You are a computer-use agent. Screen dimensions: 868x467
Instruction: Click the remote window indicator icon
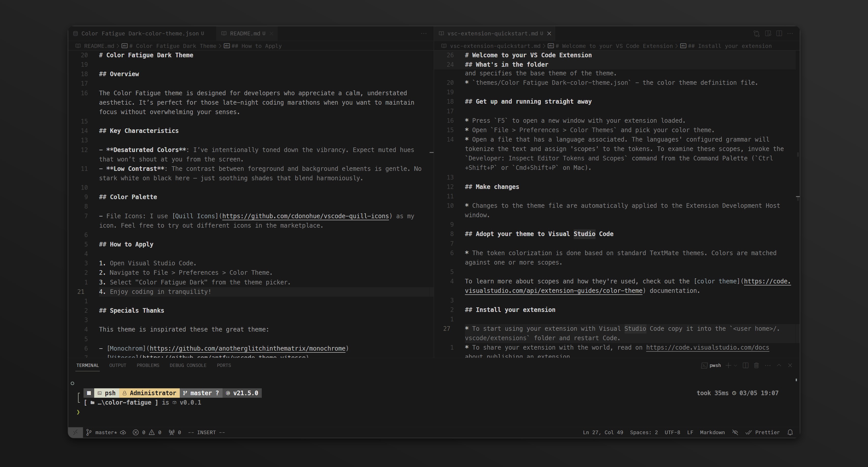(75, 432)
